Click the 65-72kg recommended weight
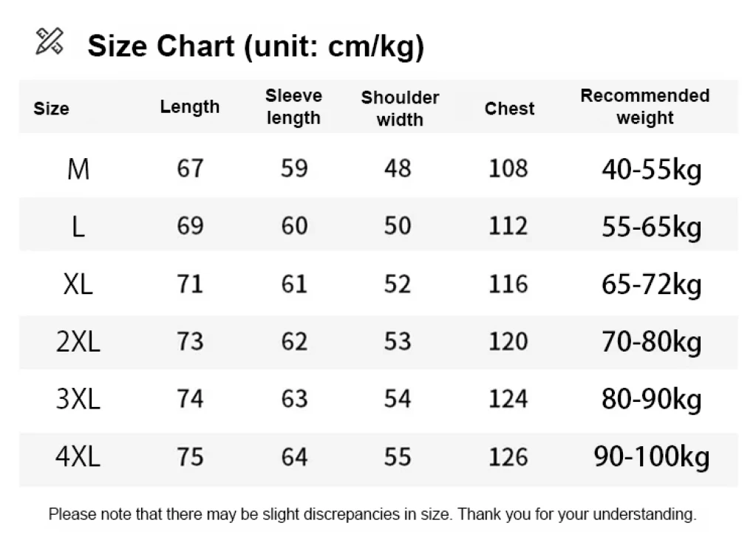Image resolution: width=756 pixels, height=554 pixels. (651, 285)
